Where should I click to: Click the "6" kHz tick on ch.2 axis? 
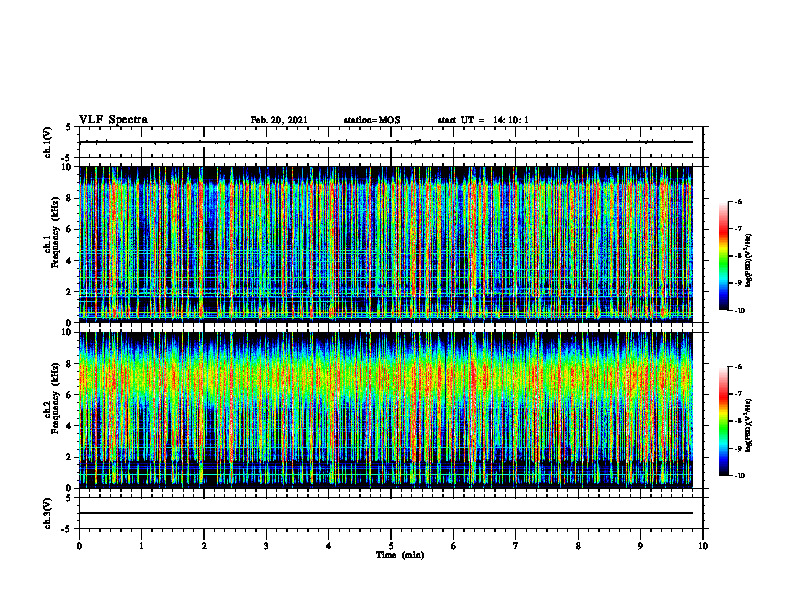click(69, 395)
